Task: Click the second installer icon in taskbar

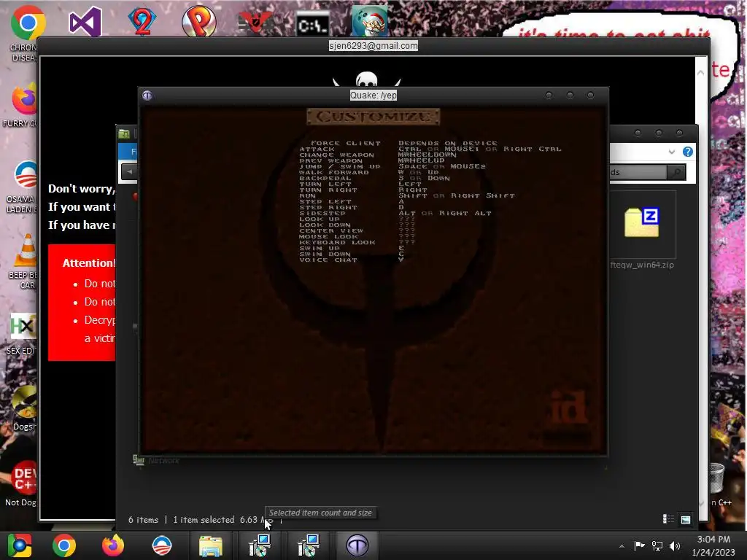Action: [309, 545]
